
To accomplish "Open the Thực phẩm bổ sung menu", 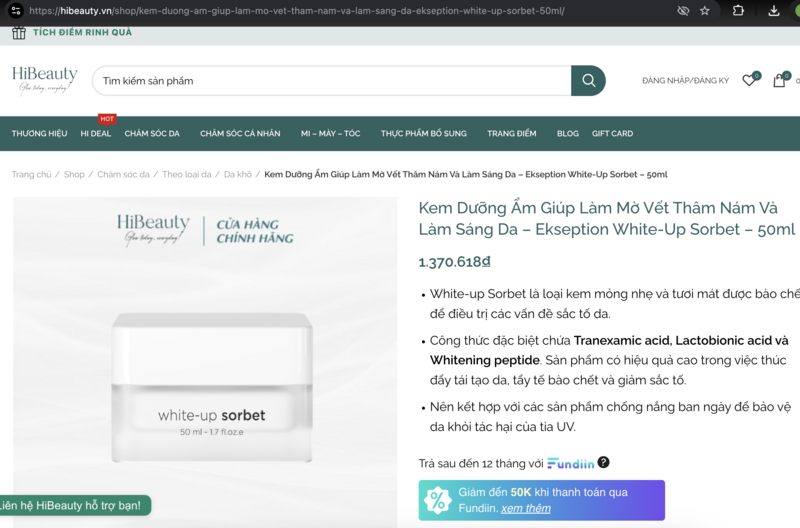I will (423, 134).
